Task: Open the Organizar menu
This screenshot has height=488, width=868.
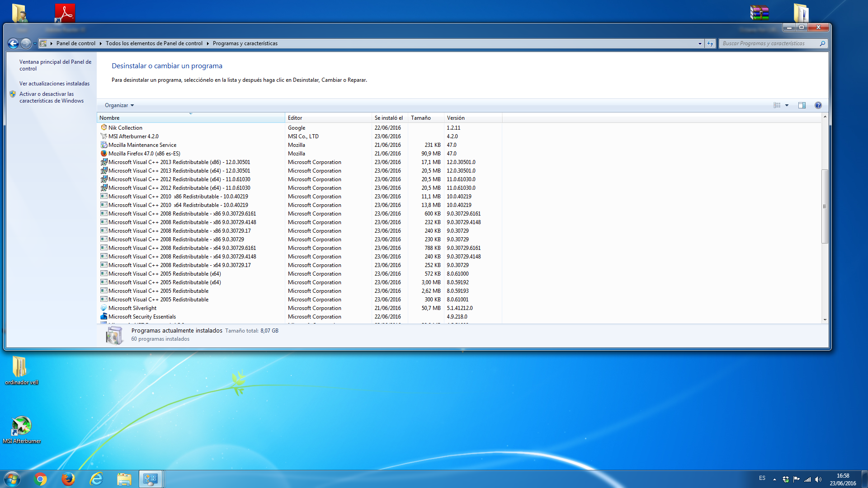Action: coord(119,105)
